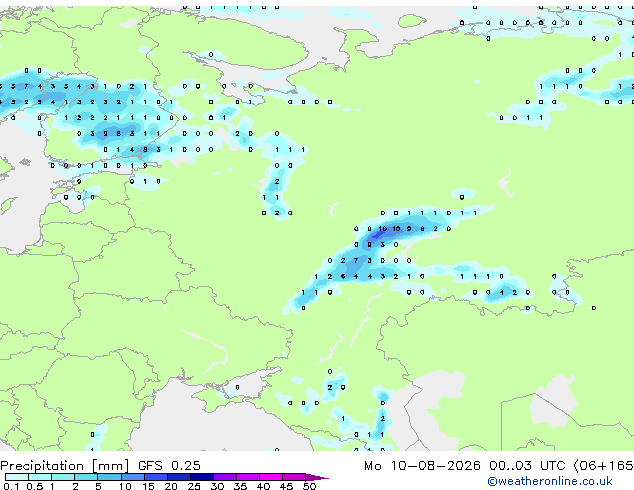Image resolution: width=634 pixels, height=490 pixels.
Task: Click the '15' legend scale label
Action: click(x=148, y=486)
